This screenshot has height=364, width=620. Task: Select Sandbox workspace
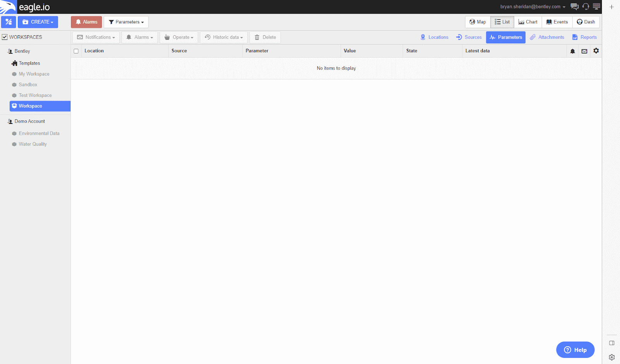point(28,84)
